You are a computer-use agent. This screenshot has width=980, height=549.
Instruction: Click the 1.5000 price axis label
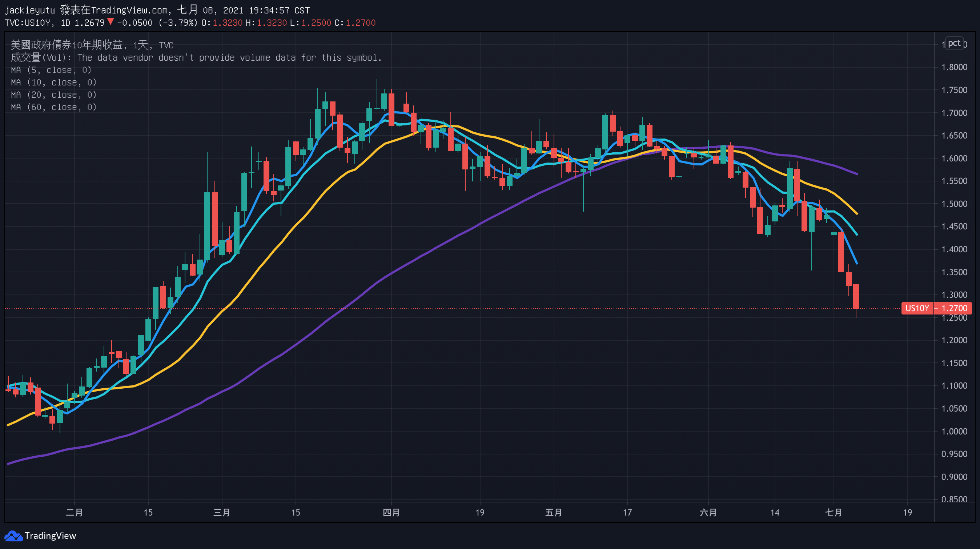click(x=954, y=204)
